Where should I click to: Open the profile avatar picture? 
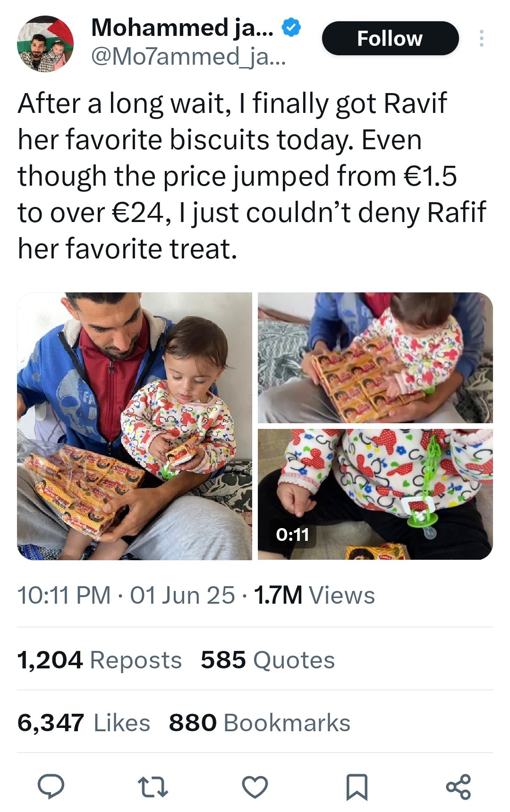(45, 44)
